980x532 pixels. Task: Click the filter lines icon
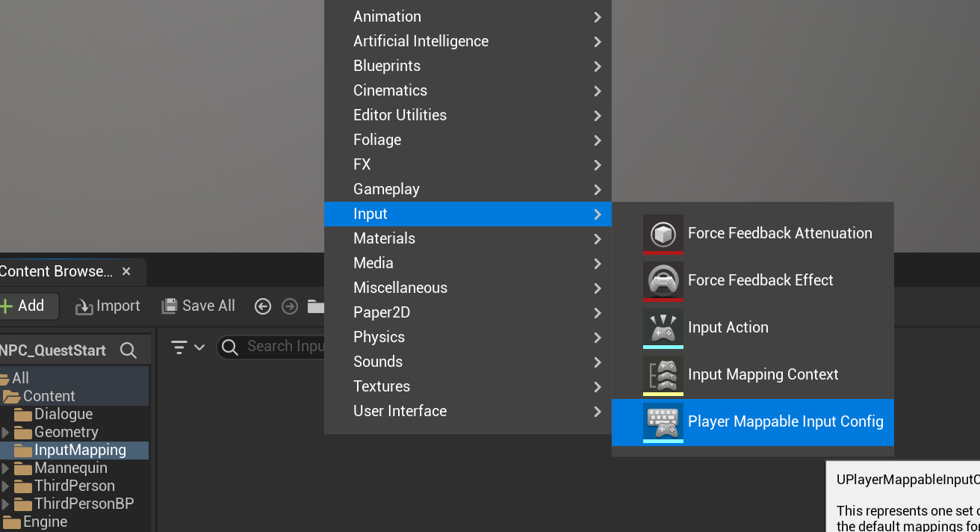(179, 347)
